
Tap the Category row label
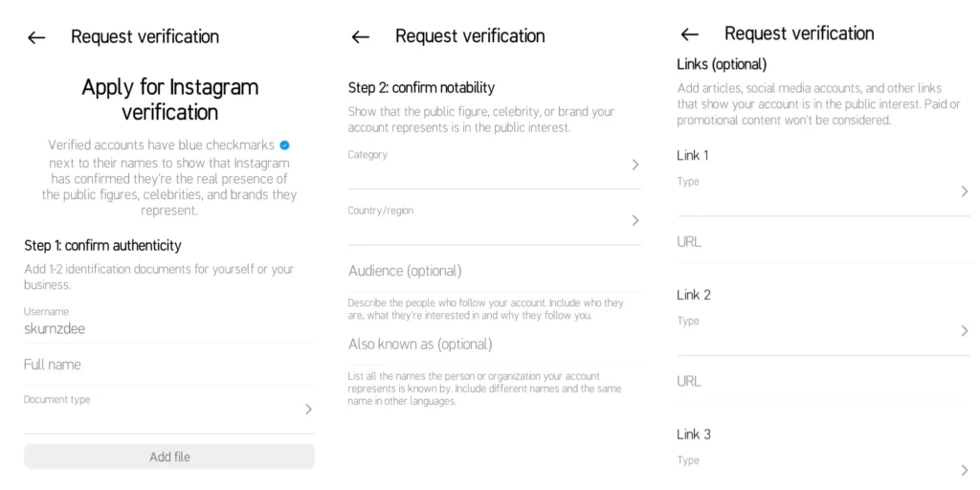(x=368, y=155)
